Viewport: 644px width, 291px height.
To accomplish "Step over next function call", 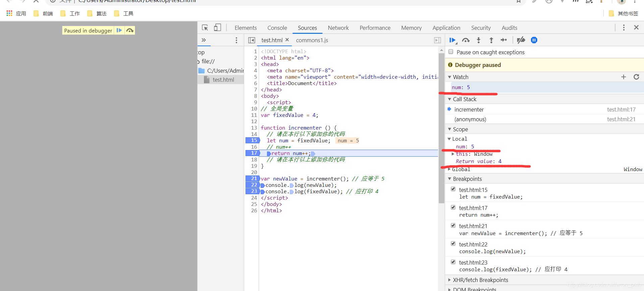I will coord(466,40).
